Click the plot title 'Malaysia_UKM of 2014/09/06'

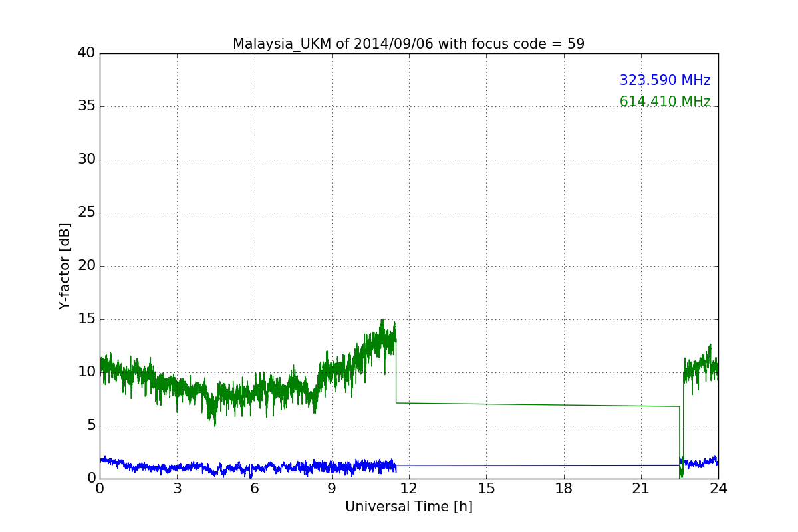[408, 44]
